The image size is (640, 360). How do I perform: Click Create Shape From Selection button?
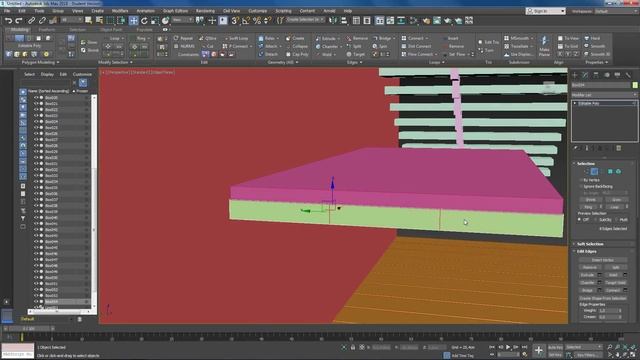click(602, 298)
